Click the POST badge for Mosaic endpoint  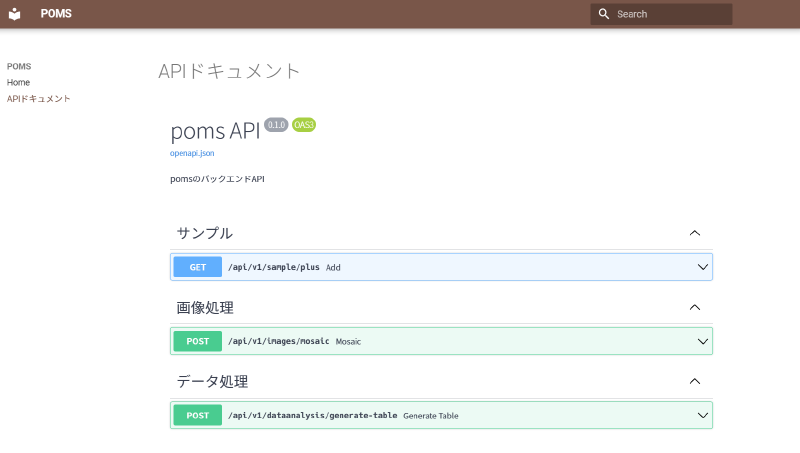[x=197, y=341]
